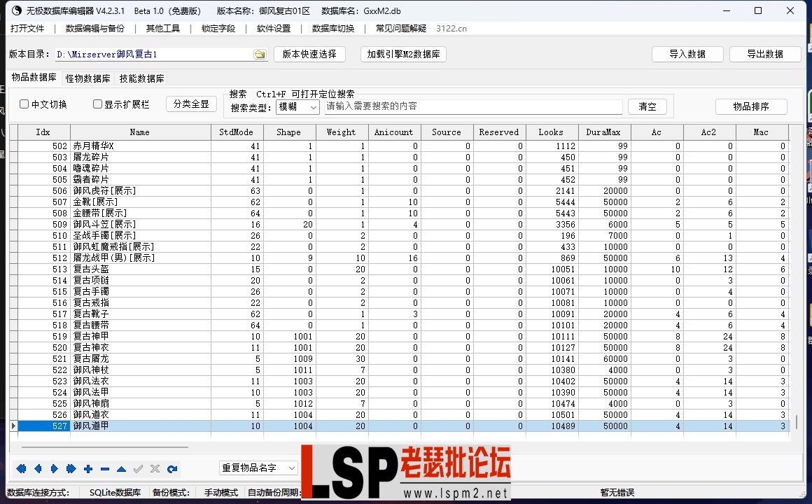812x504 pixels.
Task: Click the Anicount column header
Action: click(394, 132)
